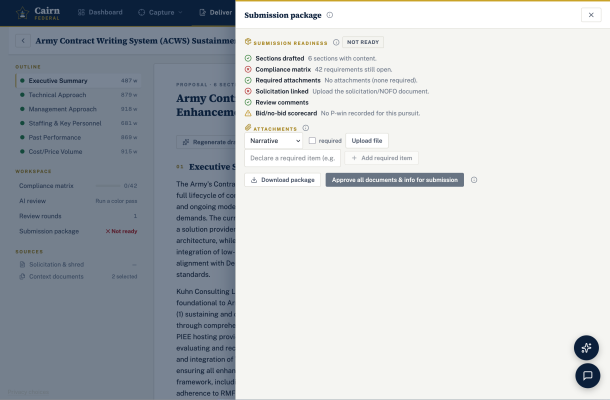
Task: Focus the Declare a required item field
Action: click(293, 158)
